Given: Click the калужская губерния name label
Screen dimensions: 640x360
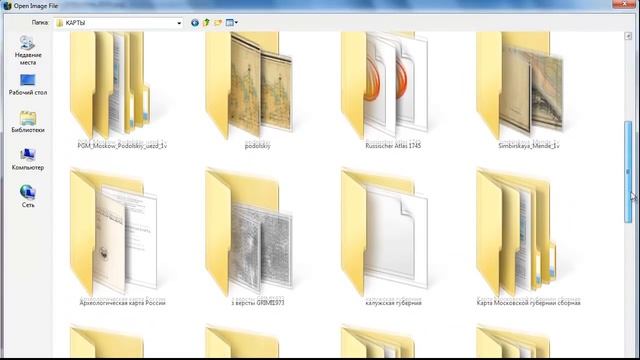Looking at the screenshot, I should pos(393,302).
